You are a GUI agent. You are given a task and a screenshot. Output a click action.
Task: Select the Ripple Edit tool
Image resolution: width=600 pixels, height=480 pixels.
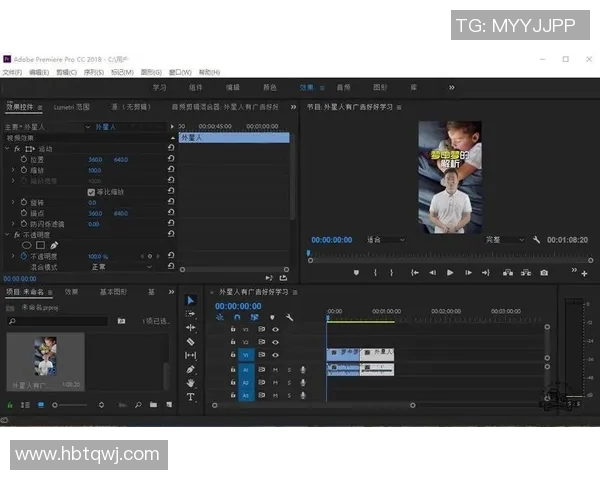coord(191,328)
